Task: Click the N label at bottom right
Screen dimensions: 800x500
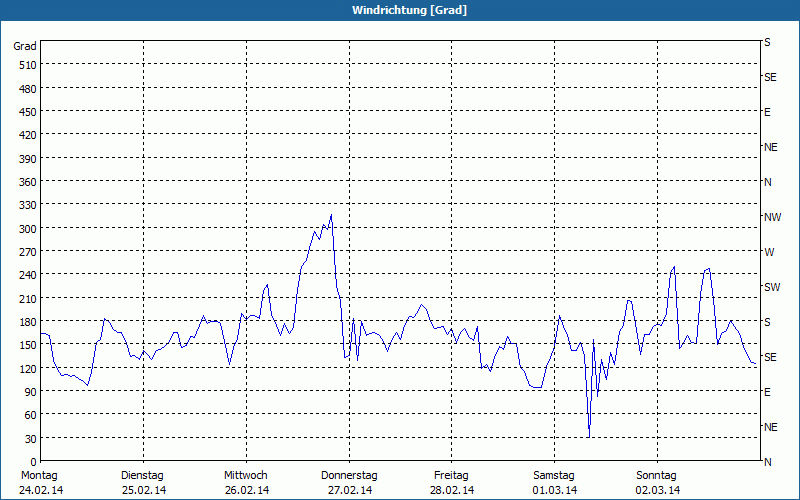Action: [767, 462]
